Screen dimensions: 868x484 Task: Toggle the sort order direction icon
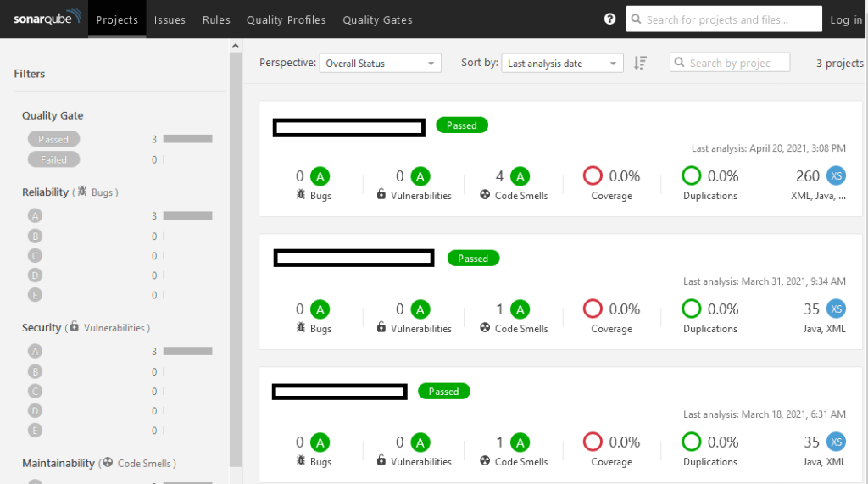coord(641,63)
